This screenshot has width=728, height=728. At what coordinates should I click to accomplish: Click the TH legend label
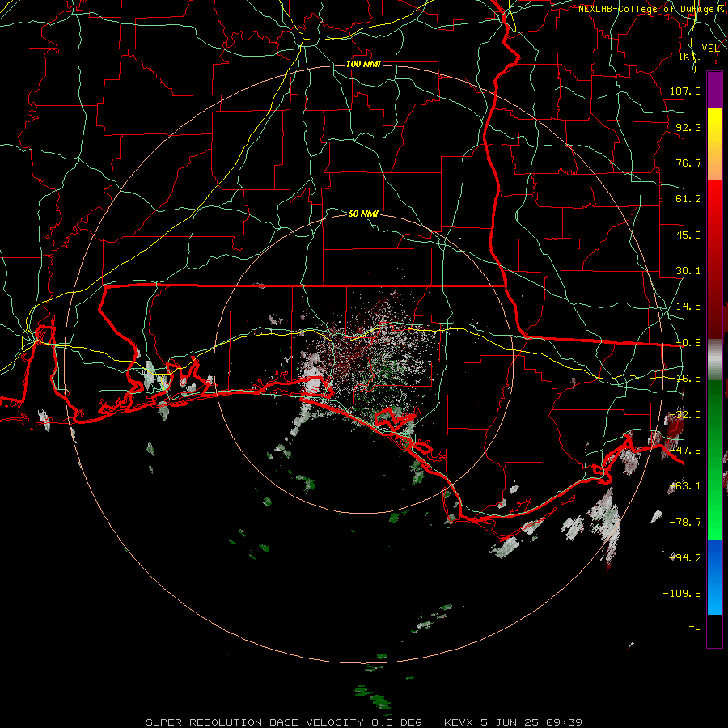click(x=695, y=630)
